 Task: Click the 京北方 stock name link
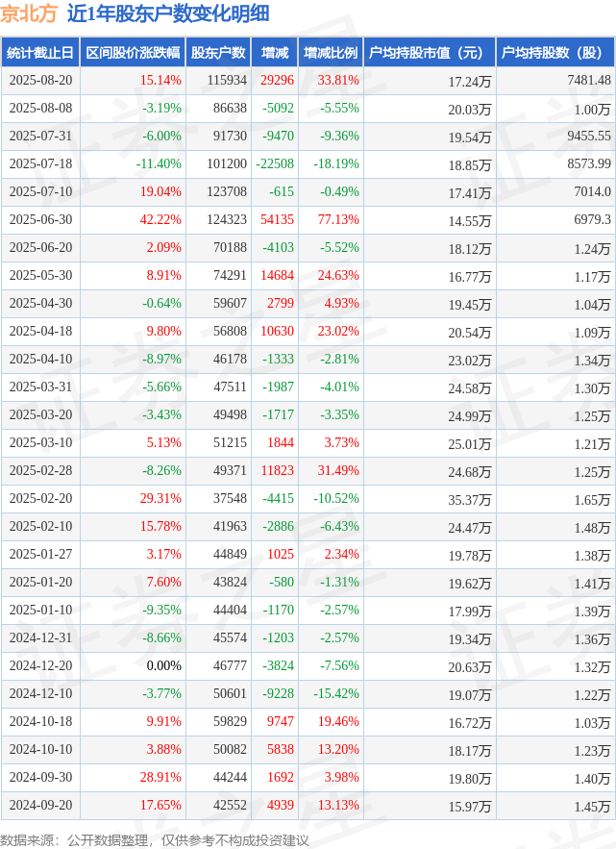pos(29,13)
